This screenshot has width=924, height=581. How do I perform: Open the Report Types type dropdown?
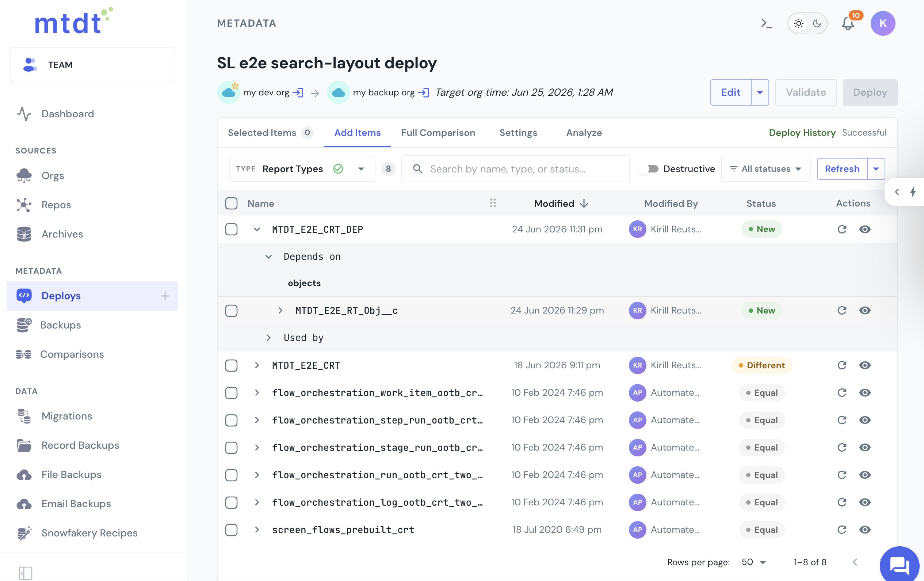point(302,169)
